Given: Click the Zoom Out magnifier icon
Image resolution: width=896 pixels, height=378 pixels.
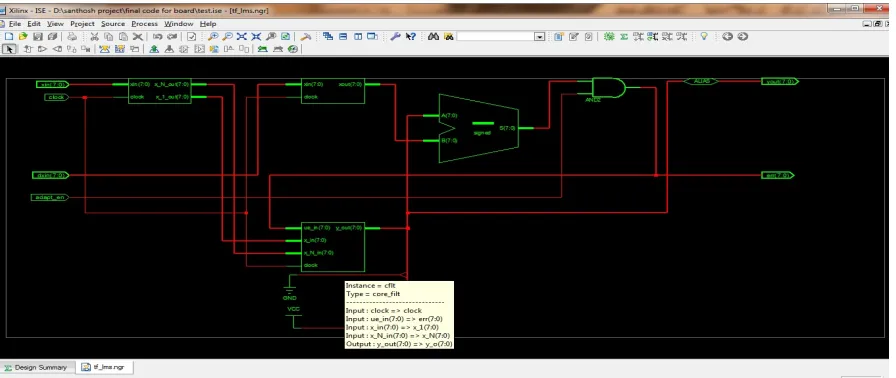Looking at the screenshot, I should (x=227, y=37).
